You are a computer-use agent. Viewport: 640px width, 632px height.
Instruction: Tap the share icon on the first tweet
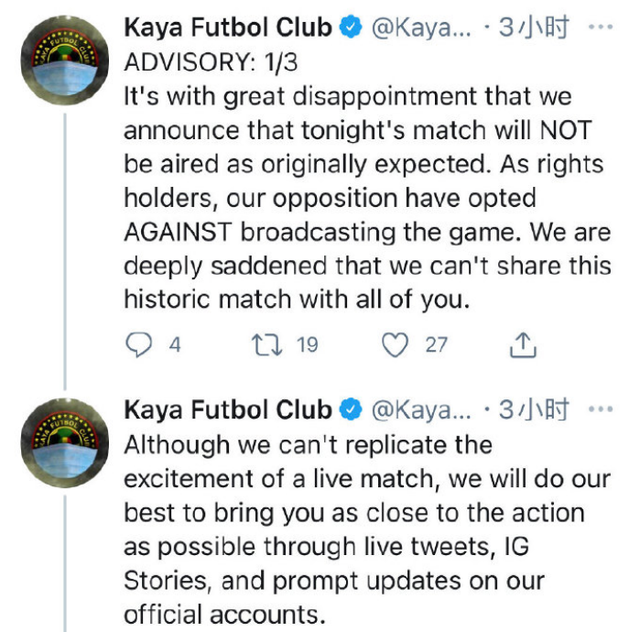pos(521,345)
